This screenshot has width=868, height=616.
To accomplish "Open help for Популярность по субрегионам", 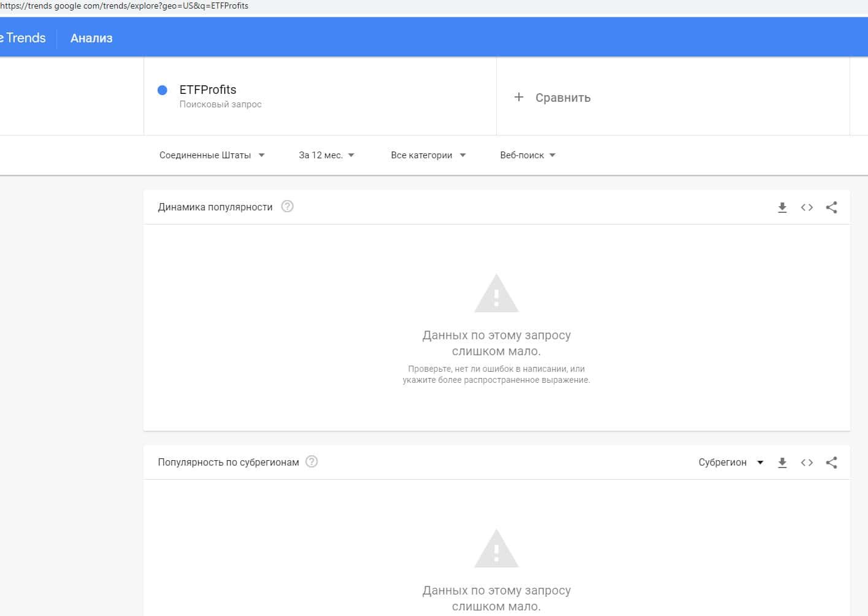I will click(x=312, y=461).
